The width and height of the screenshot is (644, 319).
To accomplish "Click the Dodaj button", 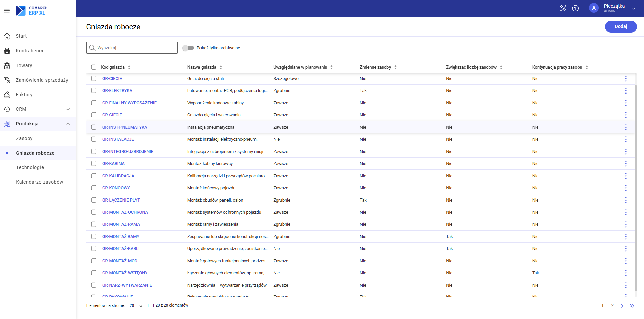I will [621, 27].
